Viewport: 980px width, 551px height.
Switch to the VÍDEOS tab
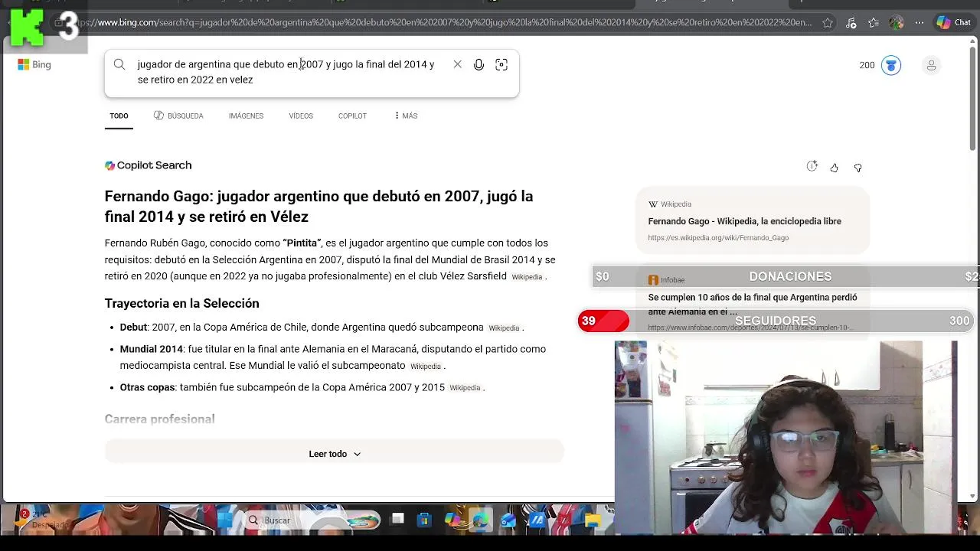coord(301,116)
